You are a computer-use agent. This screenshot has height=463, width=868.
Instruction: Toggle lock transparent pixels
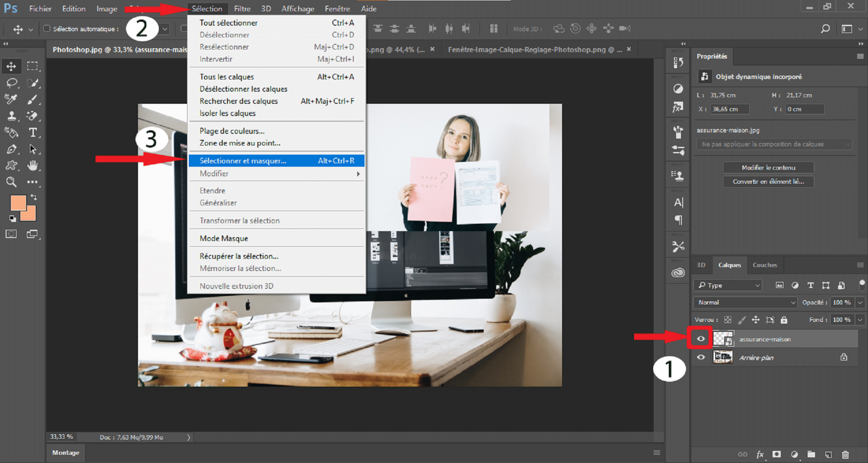[728, 320]
